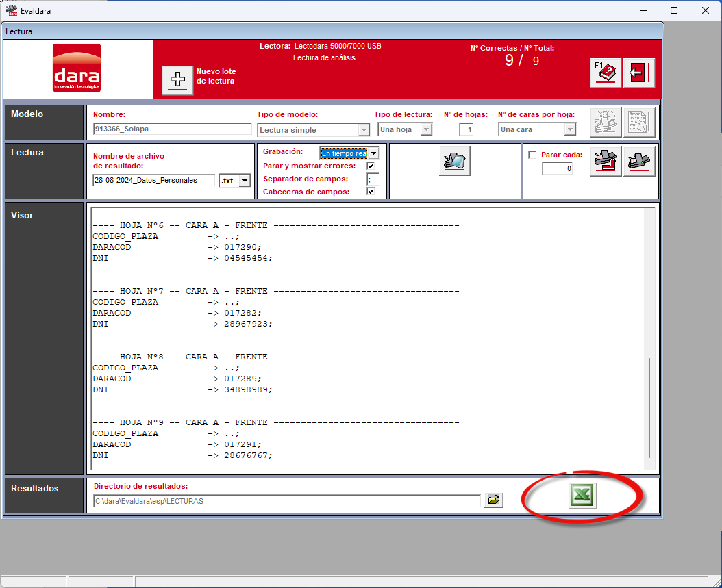The width and height of the screenshot is (722, 588).
Task: Click the Directorio de resultados path field
Action: (287, 501)
